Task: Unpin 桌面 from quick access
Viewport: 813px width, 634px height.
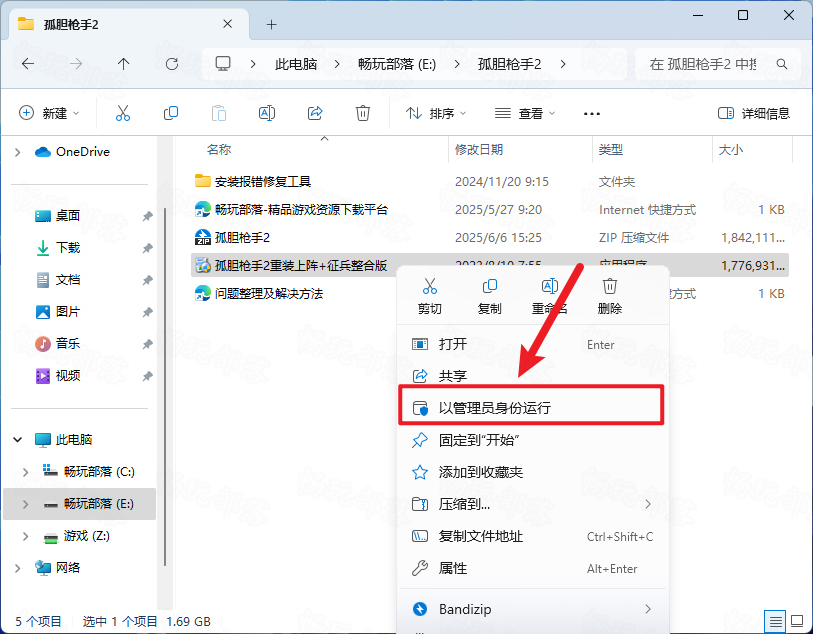Action: click(147, 216)
